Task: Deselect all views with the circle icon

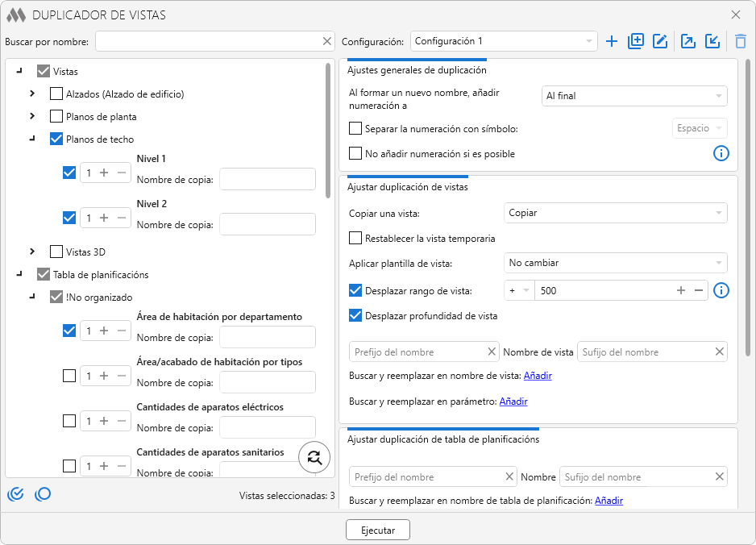Action: point(43,494)
